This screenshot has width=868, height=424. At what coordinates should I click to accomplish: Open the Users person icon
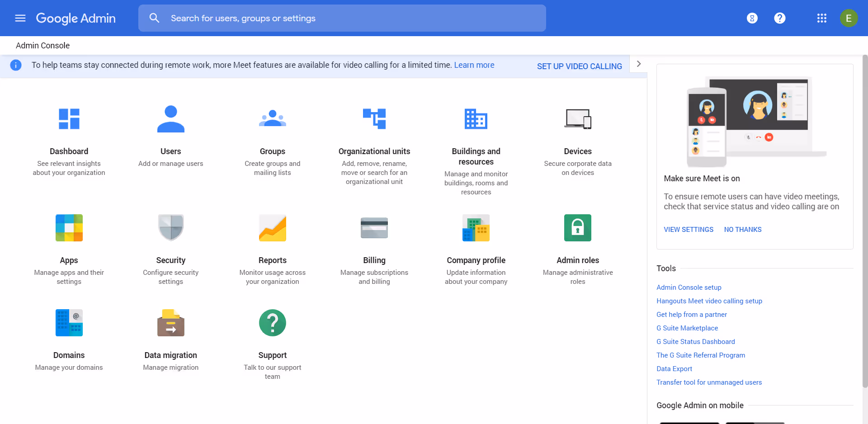[171, 119]
